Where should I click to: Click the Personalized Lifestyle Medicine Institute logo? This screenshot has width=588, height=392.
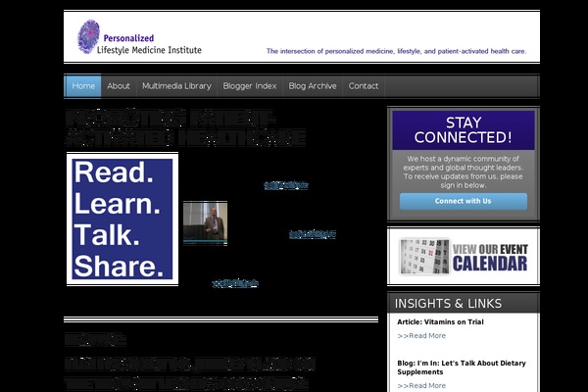click(139, 37)
